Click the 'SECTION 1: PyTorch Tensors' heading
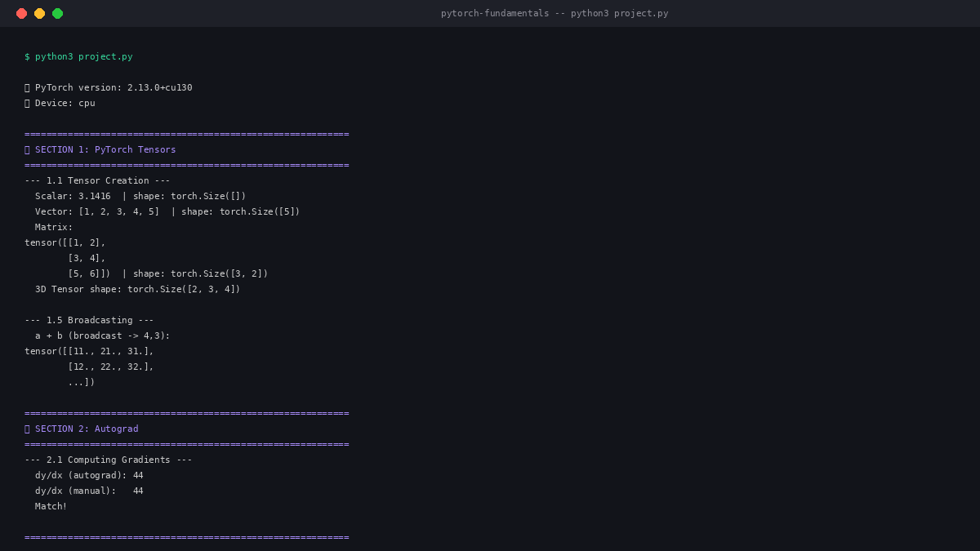Viewport: 980px width, 551px height. [x=100, y=149]
